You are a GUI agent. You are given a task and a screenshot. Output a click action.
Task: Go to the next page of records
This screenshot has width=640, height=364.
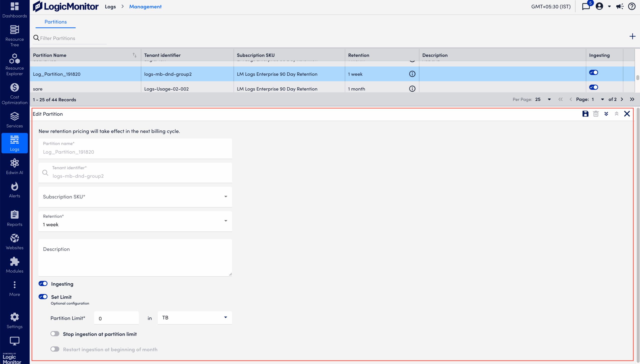tap(622, 99)
